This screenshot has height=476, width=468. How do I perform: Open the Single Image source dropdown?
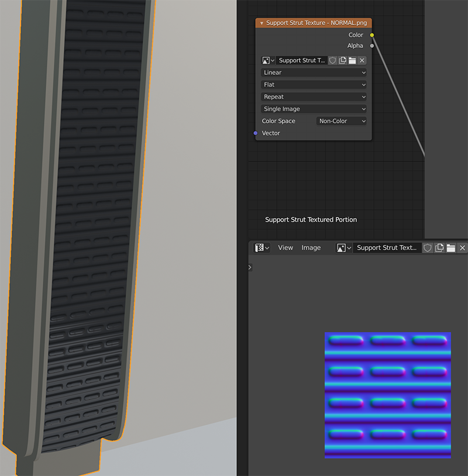314,109
